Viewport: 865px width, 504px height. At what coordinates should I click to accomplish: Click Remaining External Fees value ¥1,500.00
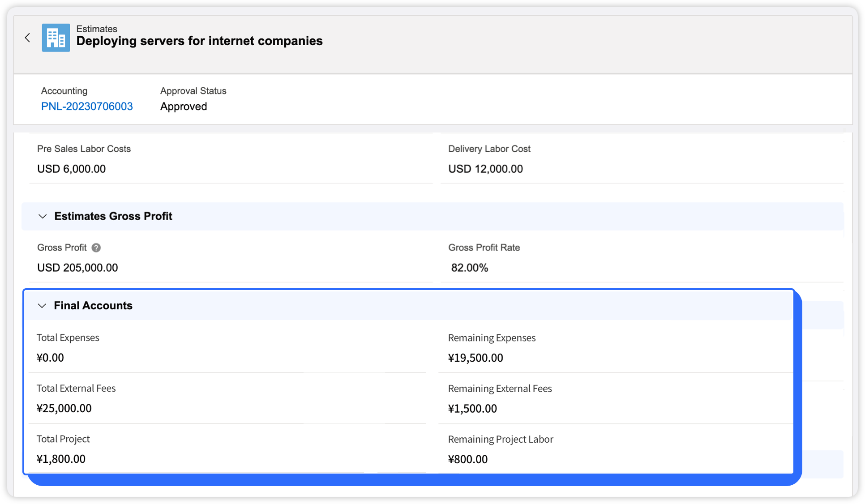pyautogui.click(x=472, y=409)
